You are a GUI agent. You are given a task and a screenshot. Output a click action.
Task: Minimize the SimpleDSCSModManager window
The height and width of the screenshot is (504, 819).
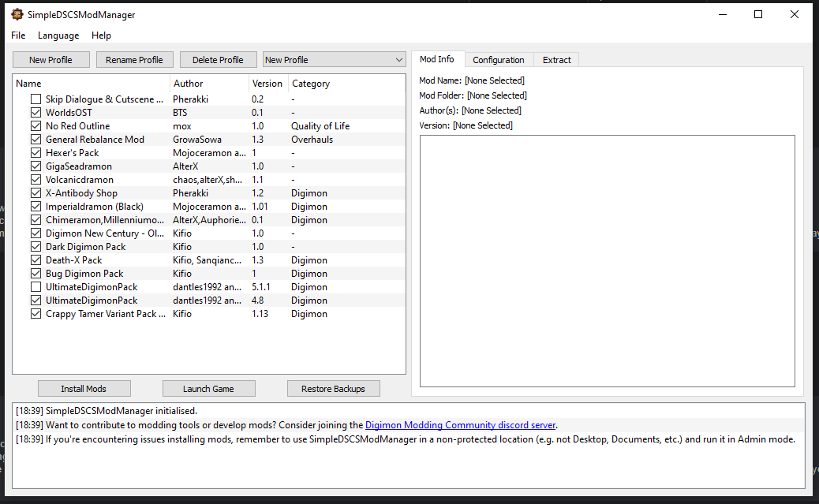coord(723,15)
